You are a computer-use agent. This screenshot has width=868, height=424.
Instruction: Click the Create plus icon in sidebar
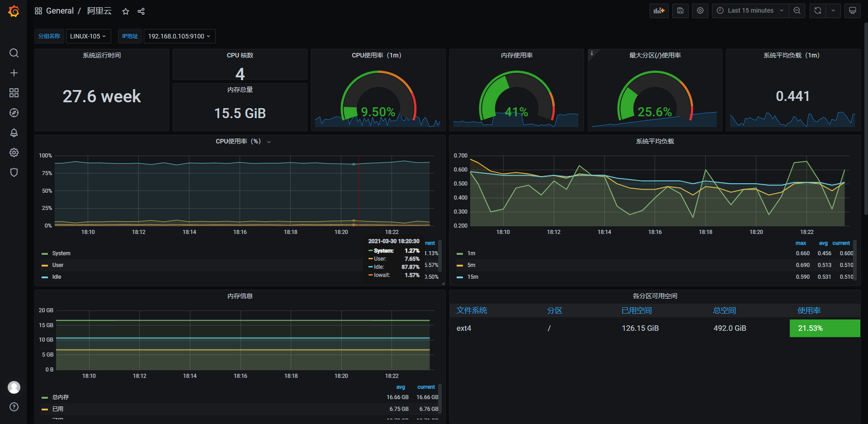(x=14, y=73)
